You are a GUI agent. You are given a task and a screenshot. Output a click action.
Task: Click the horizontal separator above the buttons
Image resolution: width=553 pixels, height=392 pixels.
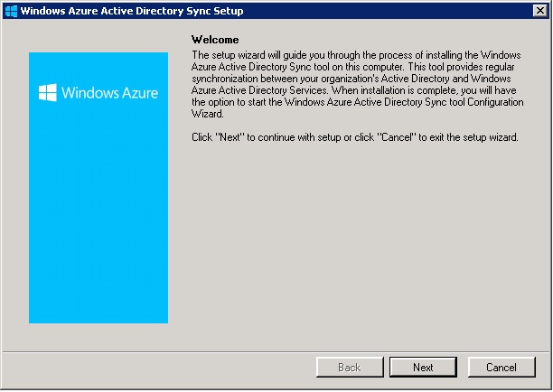click(276, 351)
